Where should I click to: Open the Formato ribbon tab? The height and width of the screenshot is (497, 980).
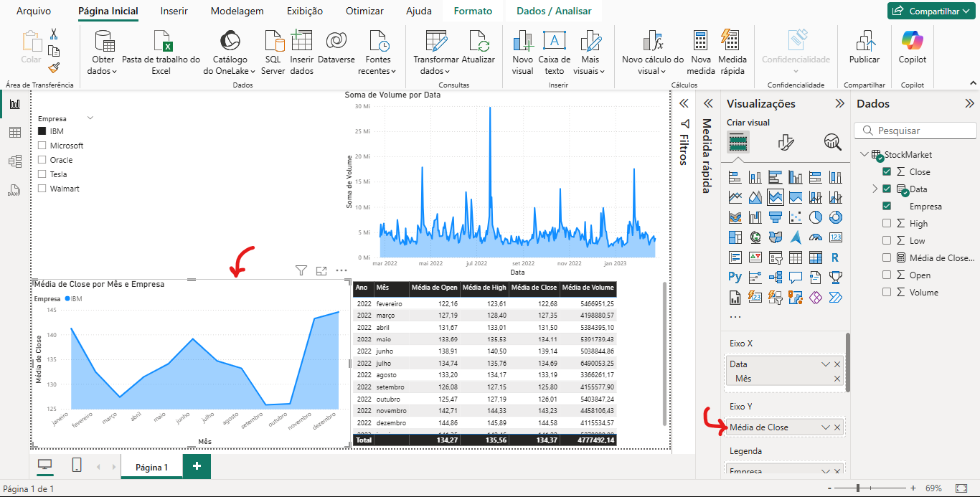[473, 11]
